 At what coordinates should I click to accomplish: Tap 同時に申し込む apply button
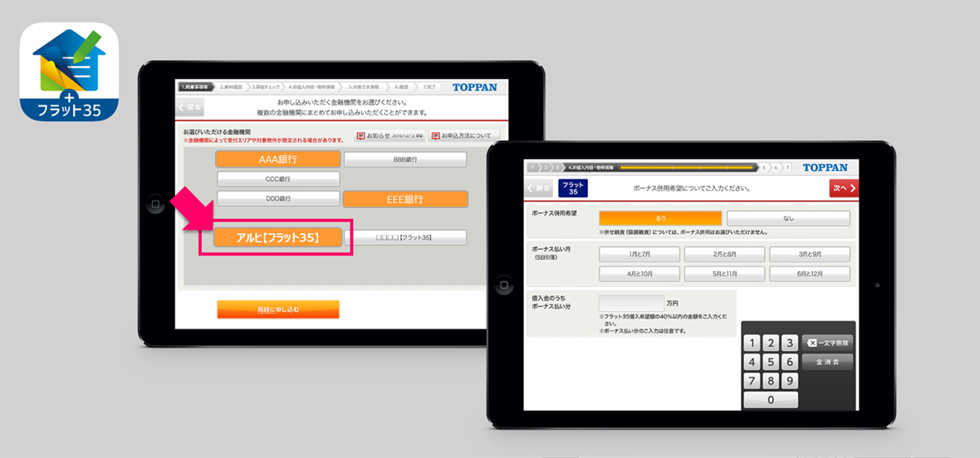tap(278, 309)
